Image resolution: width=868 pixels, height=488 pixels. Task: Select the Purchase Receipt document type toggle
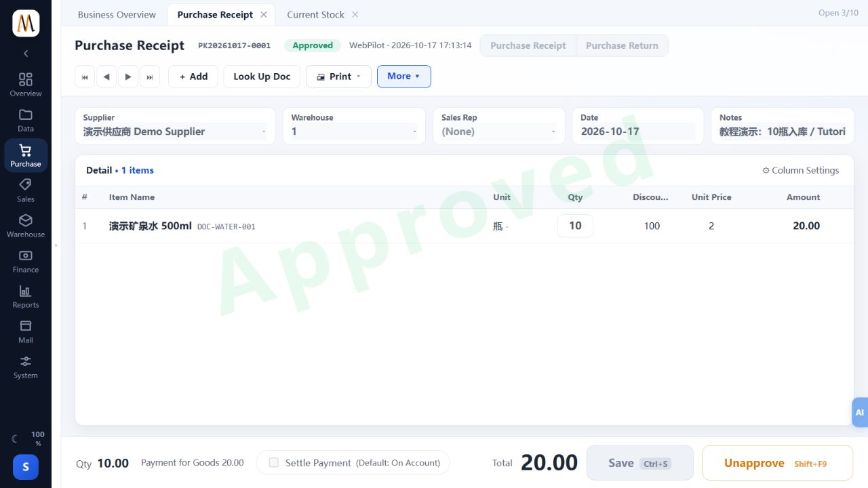528,45
